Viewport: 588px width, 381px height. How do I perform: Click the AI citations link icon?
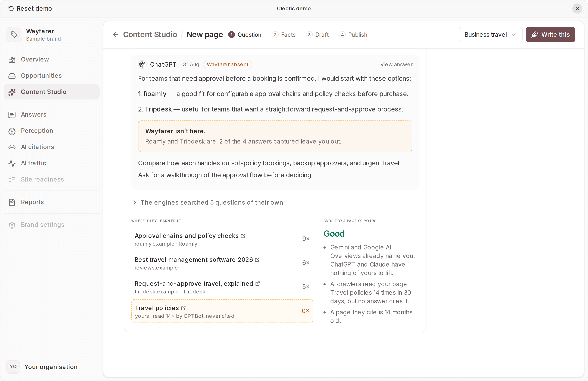(x=12, y=147)
